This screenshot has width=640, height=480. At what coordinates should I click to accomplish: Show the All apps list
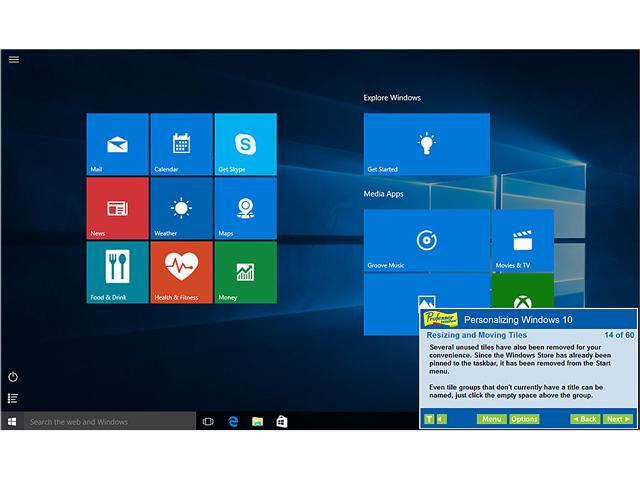click(13, 398)
